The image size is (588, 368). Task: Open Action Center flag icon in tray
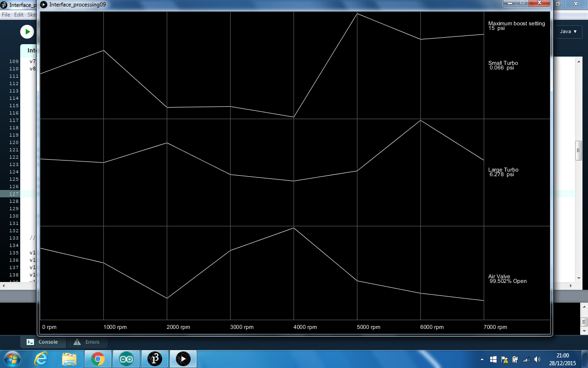(504, 359)
